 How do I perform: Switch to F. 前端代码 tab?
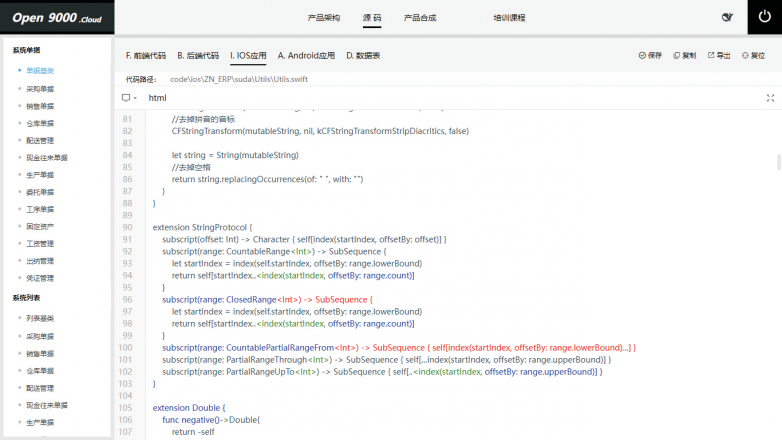[145, 56]
